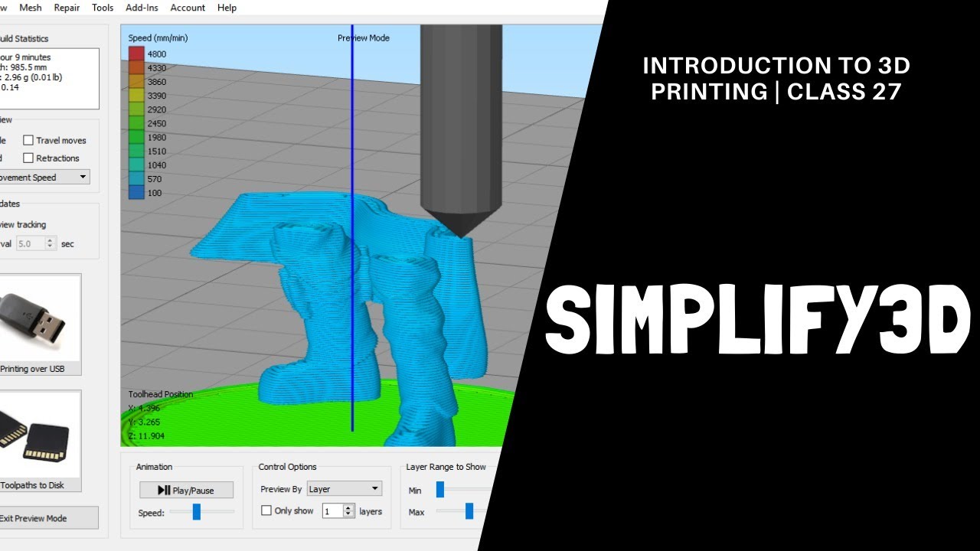980x551 pixels.
Task: Click the interval stepper arrows
Action: click(51, 243)
